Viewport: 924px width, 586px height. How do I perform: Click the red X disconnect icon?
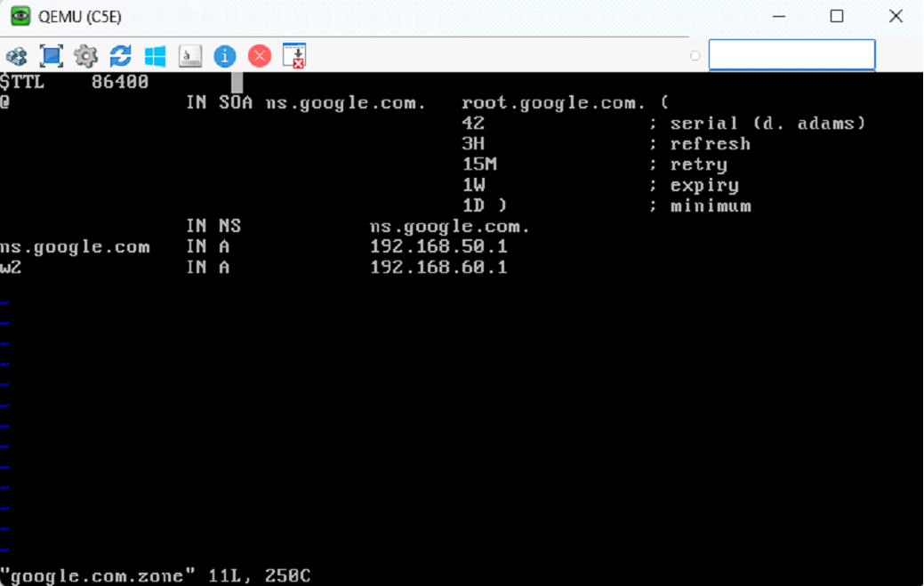[x=260, y=57]
